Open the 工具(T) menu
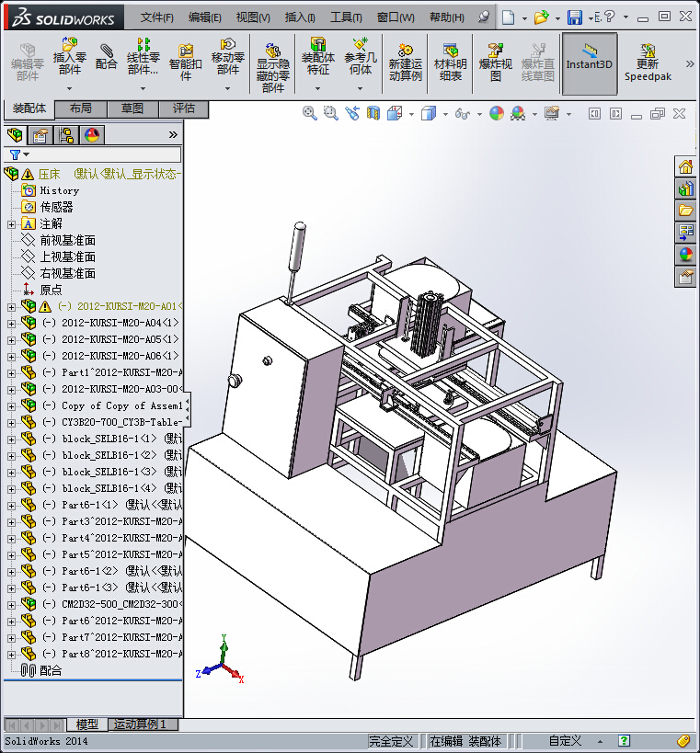The height and width of the screenshot is (753, 700). coord(346,17)
